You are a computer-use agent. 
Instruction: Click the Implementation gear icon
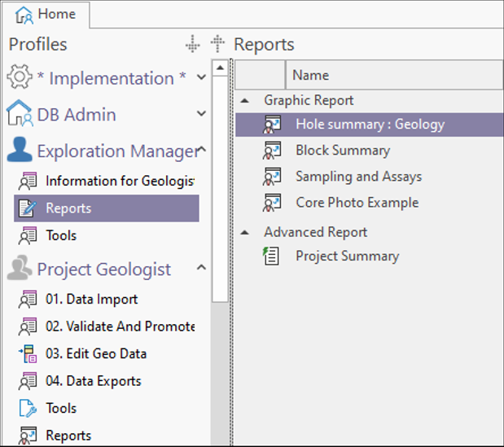[x=20, y=78]
